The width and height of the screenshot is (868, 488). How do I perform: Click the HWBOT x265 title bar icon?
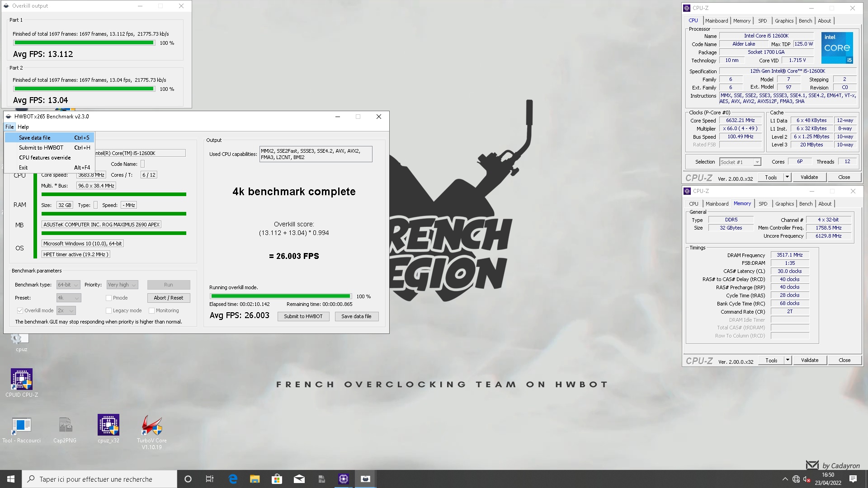pyautogui.click(x=9, y=117)
